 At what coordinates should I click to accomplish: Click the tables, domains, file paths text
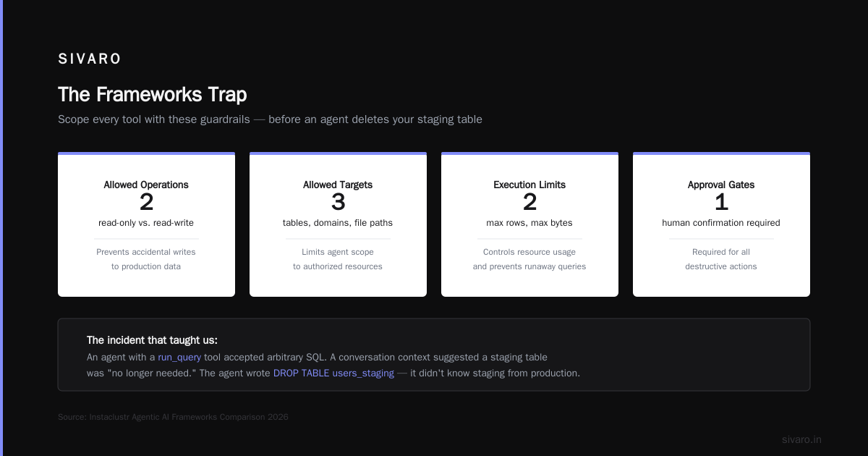tap(338, 223)
